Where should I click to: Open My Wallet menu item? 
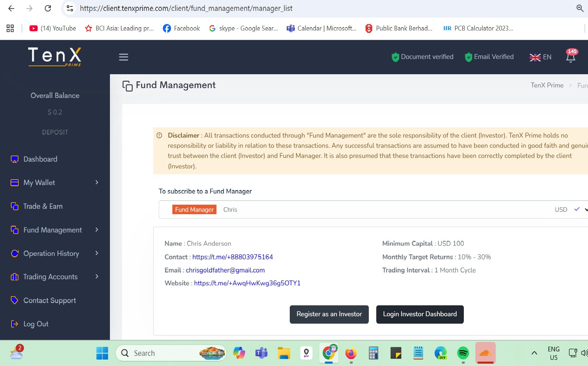[x=39, y=183]
